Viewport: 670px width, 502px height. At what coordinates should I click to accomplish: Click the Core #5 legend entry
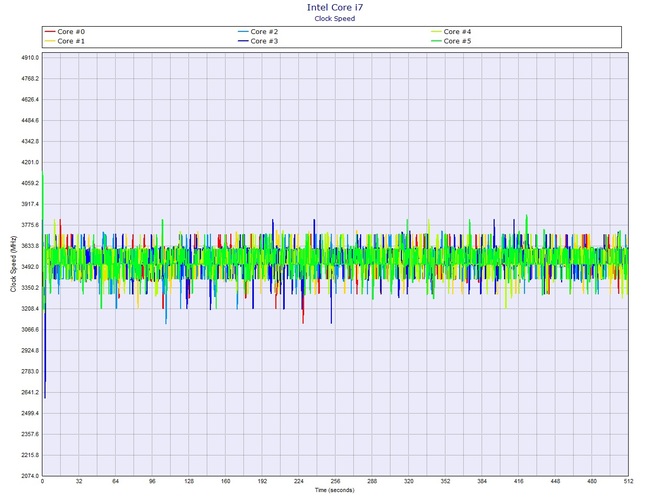(451, 41)
